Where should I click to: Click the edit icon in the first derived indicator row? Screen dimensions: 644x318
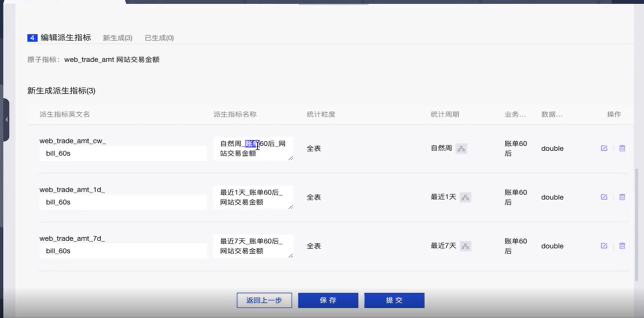point(604,148)
